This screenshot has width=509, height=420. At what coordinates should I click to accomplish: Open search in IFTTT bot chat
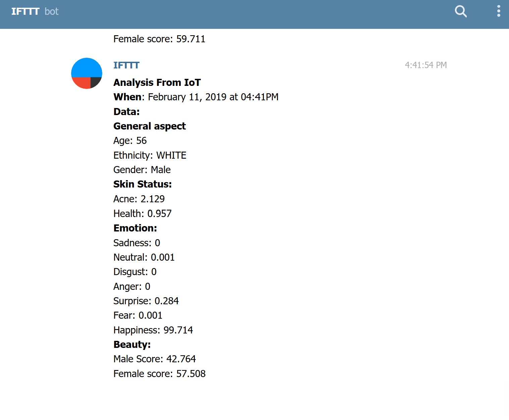click(x=461, y=11)
